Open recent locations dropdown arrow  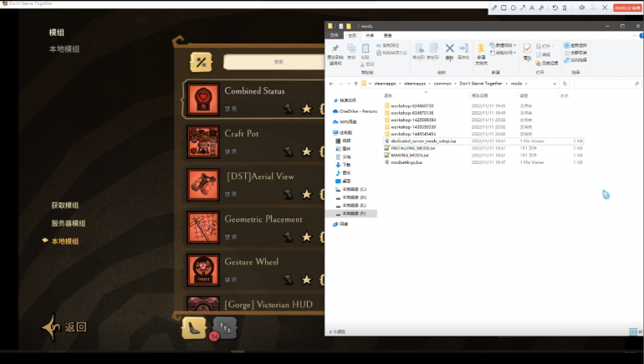(349, 84)
